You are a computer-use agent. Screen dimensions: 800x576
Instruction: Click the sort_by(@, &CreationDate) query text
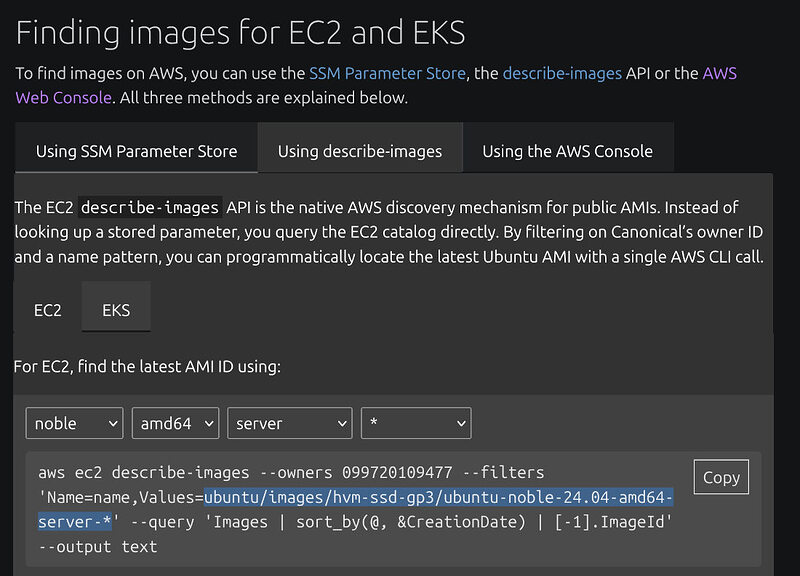[411, 522]
